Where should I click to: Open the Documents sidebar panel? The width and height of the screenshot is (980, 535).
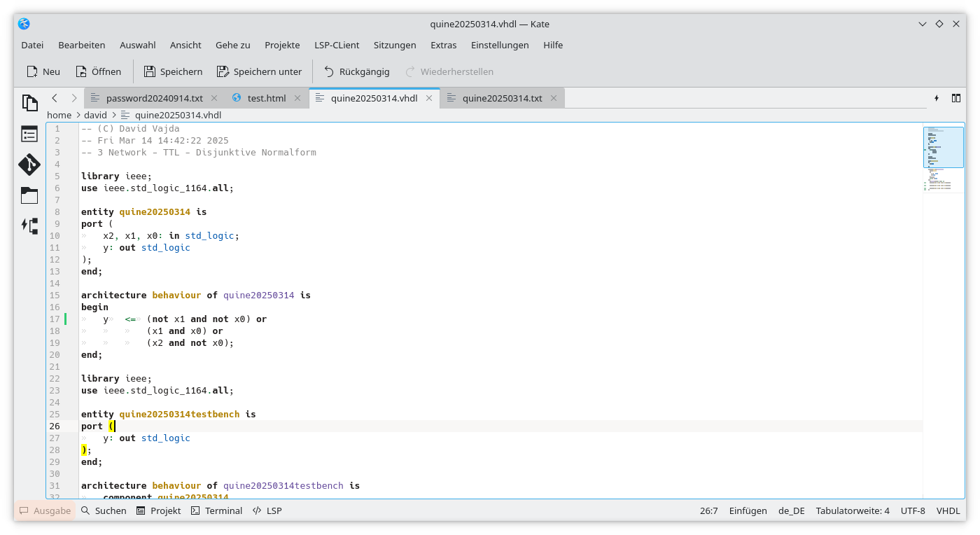click(30, 102)
